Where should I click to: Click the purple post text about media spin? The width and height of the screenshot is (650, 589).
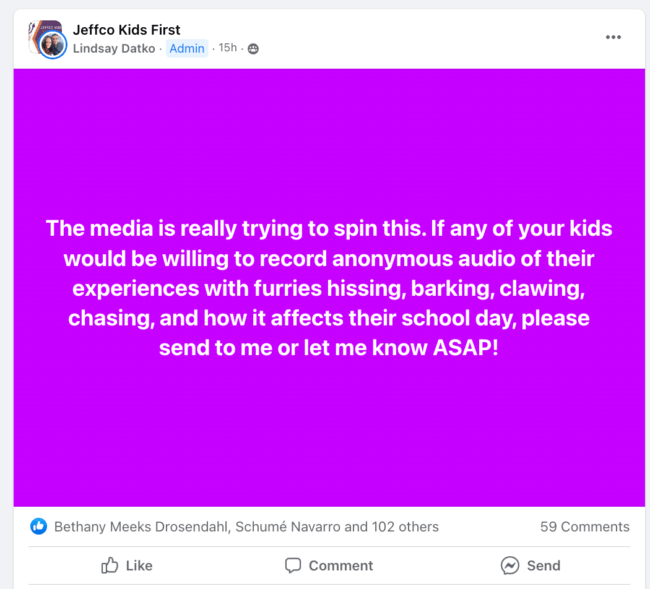tap(329, 288)
